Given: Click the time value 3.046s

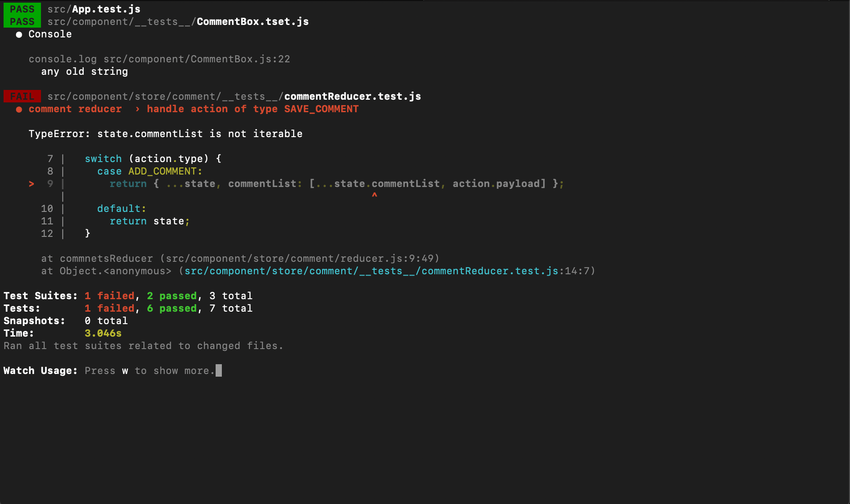Looking at the screenshot, I should (103, 333).
